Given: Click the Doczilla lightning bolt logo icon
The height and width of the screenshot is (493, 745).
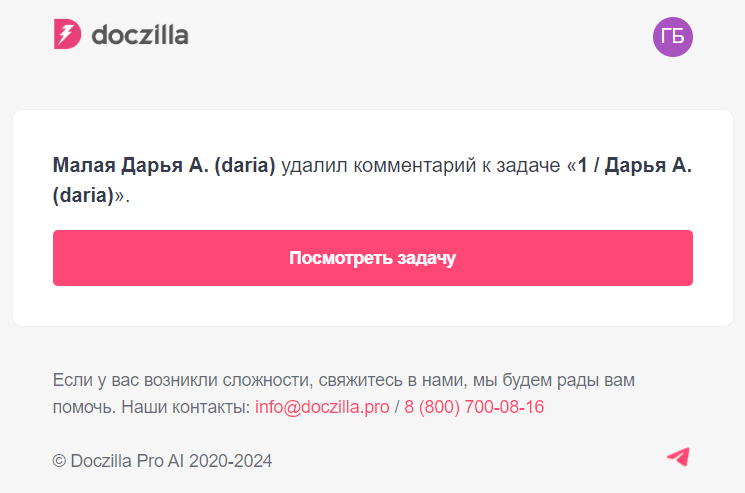Looking at the screenshot, I should click(x=66, y=35).
